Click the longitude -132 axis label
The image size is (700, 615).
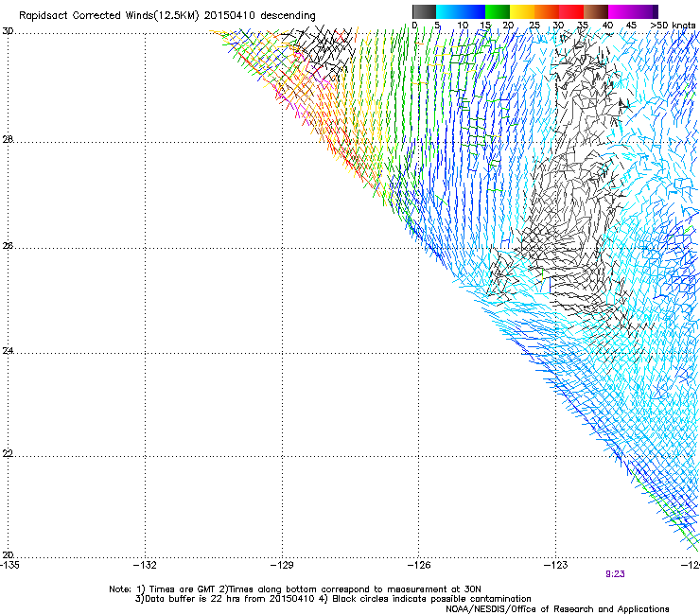click(x=145, y=565)
